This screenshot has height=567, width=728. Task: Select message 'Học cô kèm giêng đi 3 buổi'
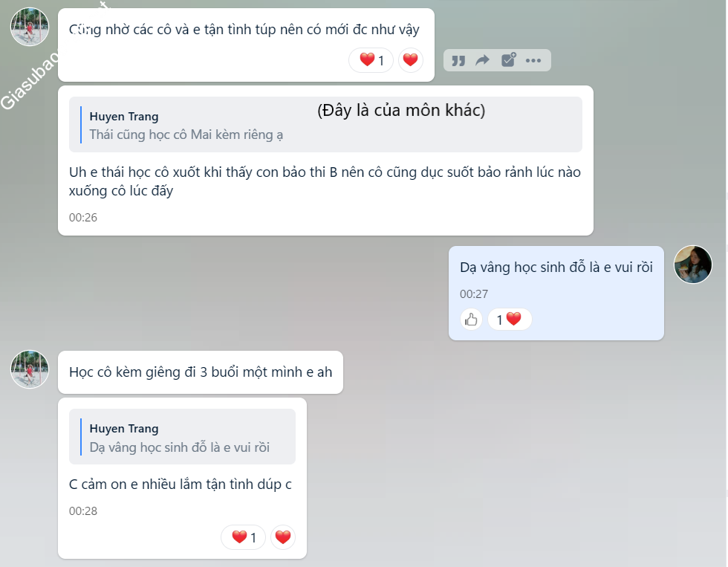pos(201,372)
